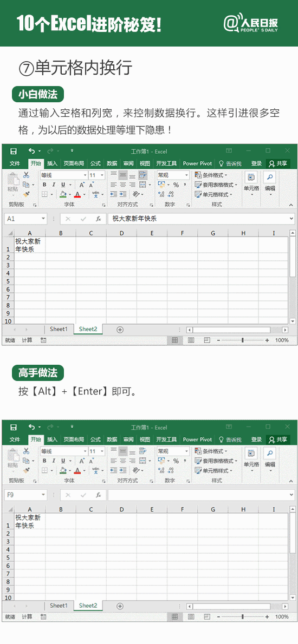The height and width of the screenshot is (644, 298).
Task: Click the Paste clipboard icon in the F9 Excel window
Action: tap(13, 456)
